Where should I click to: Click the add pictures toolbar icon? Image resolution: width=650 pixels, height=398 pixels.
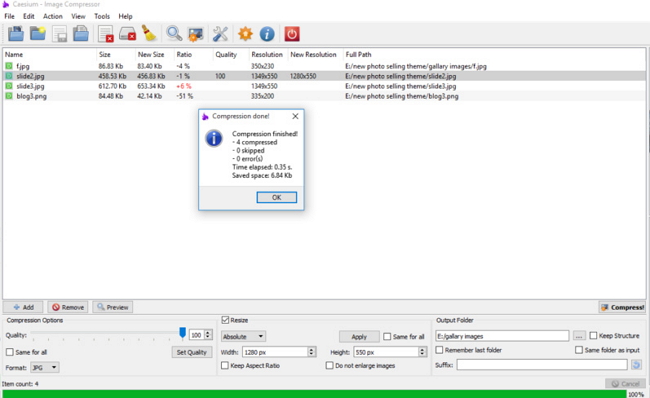coord(16,34)
